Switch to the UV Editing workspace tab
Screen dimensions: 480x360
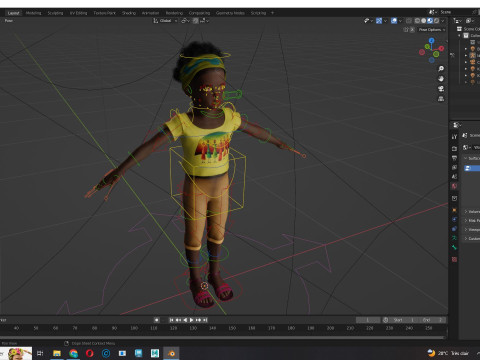pos(78,13)
